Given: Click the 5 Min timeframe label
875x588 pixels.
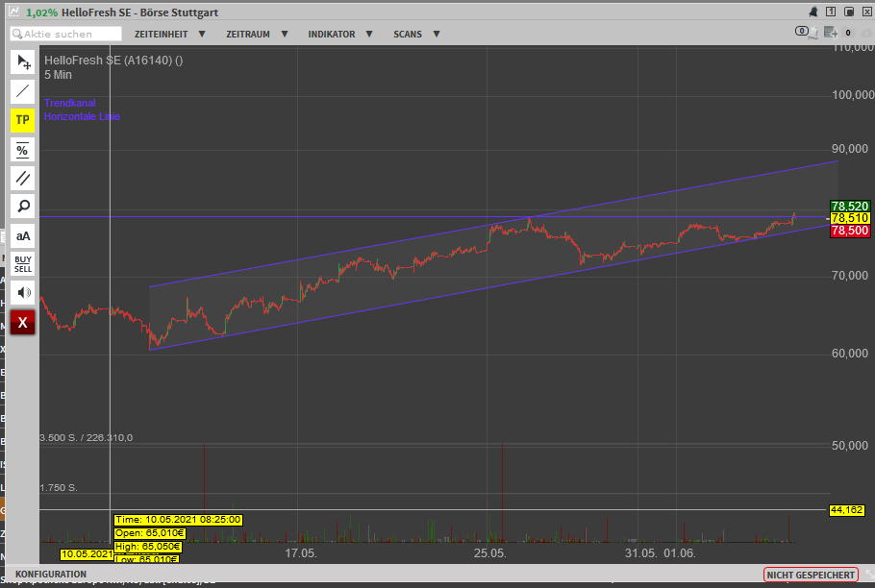Looking at the screenshot, I should click(58, 75).
